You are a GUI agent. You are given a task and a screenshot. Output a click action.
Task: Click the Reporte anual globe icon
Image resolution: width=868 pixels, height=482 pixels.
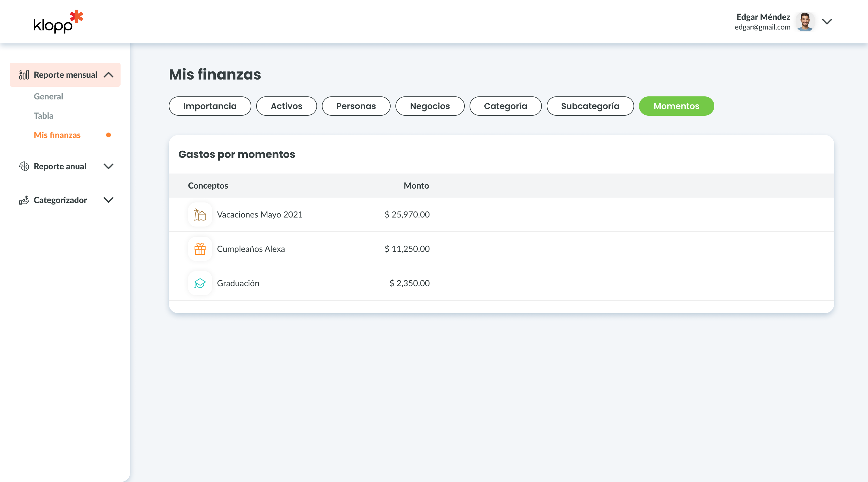24,166
